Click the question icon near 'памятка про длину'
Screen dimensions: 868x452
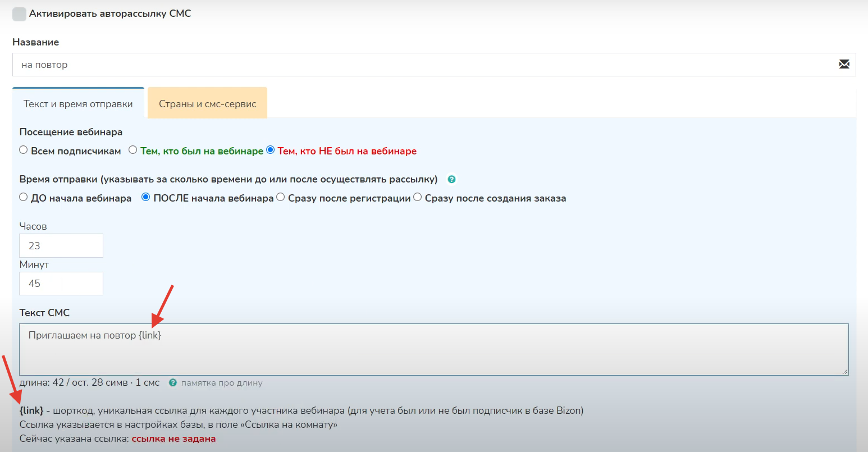[173, 383]
